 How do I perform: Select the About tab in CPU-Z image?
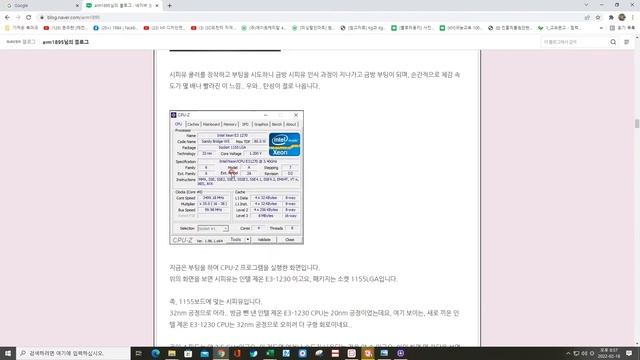[291, 124]
